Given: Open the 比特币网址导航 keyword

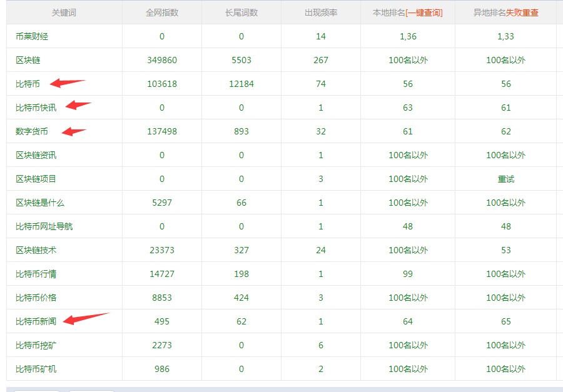Looking at the screenshot, I should [44, 226].
